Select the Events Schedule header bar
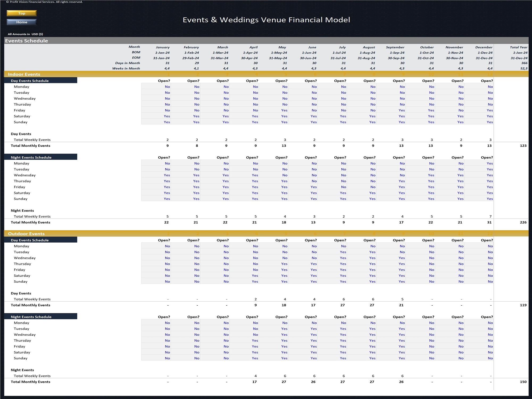Image resolution: width=532 pixels, height=399 pixels. [x=27, y=41]
